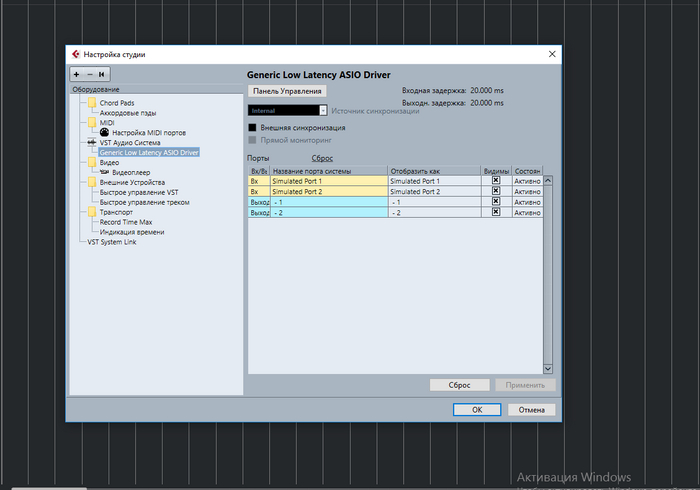Viewport: 700px width, 490px height.
Task: Toggle visibility of output port - 2
Action: tap(496, 212)
